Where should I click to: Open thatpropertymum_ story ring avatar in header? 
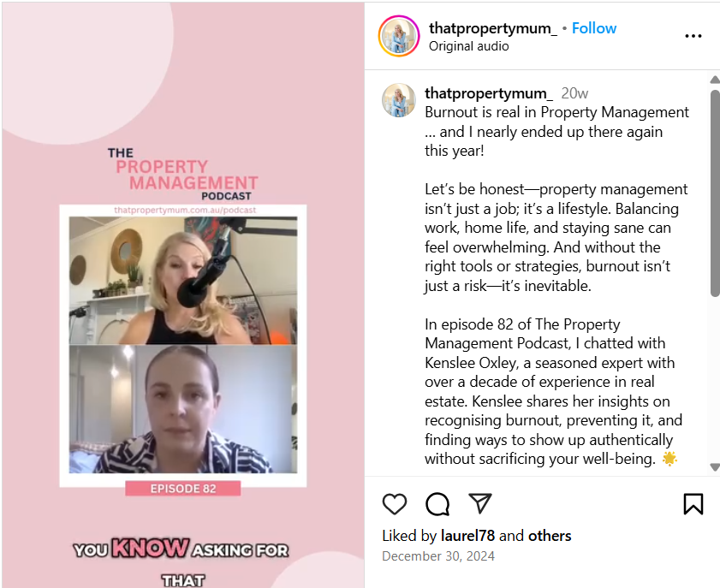coord(399,36)
